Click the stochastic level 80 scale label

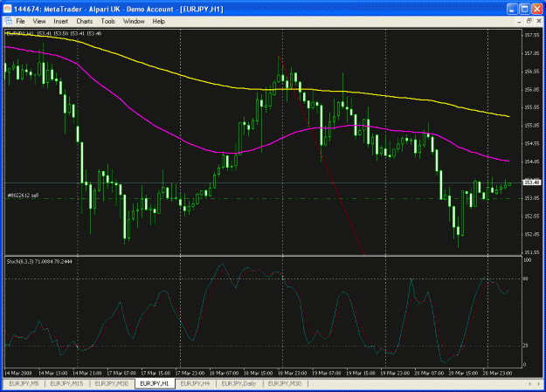tap(525, 279)
